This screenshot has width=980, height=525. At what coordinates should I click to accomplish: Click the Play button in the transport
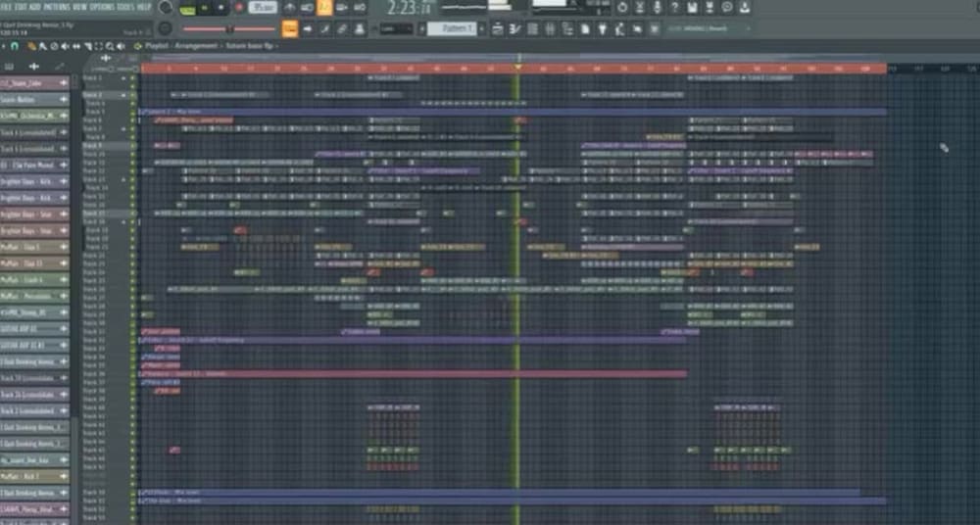coord(205,8)
